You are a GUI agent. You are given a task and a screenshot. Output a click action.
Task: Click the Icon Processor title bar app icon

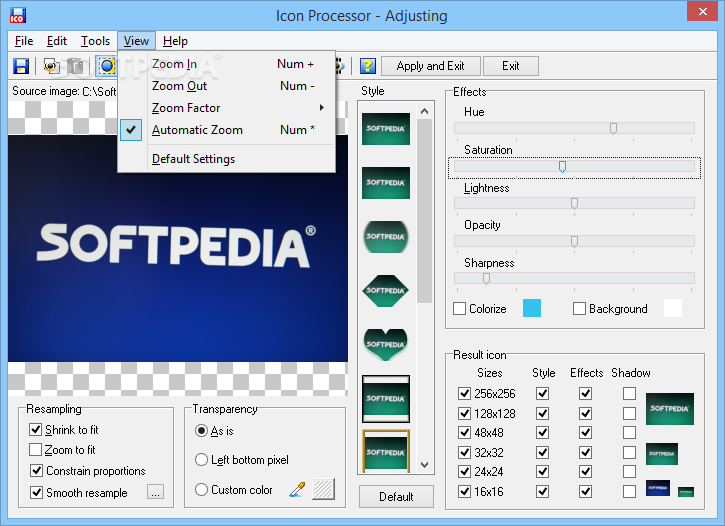18,15
